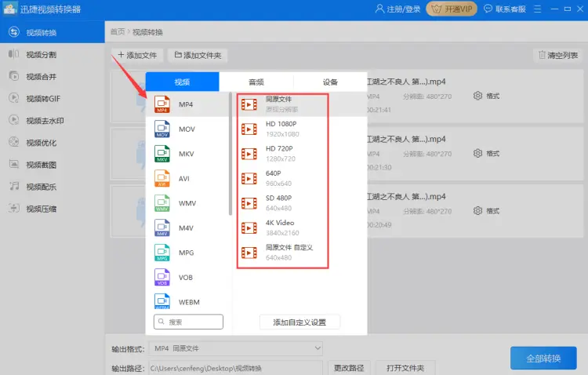The height and width of the screenshot is (375, 588).
Task: Click 注册/登录 in the title bar
Action: pyautogui.click(x=397, y=9)
